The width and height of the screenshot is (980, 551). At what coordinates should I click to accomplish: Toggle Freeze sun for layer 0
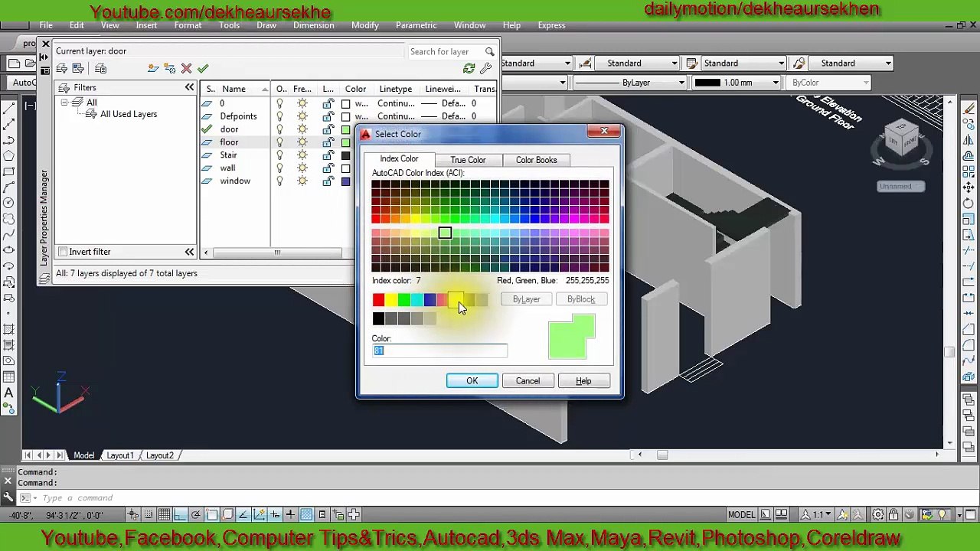click(302, 103)
